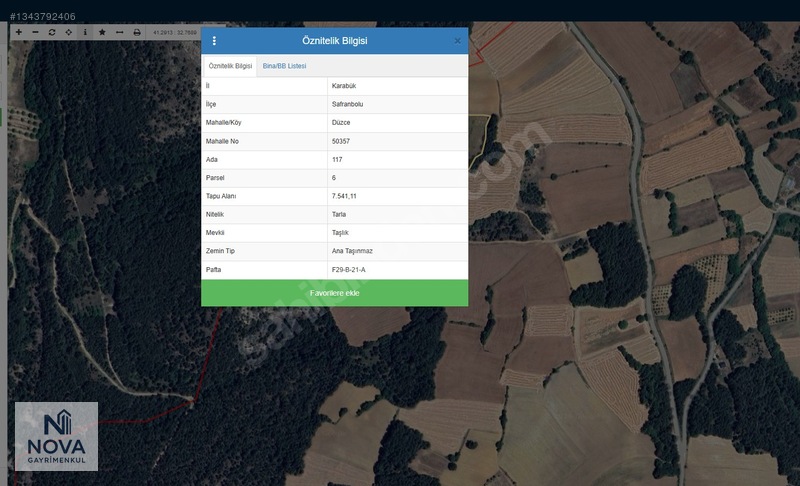Screen dimensions: 800x486
Task: Click the zoom in plus icon
Action: [x=19, y=32]
